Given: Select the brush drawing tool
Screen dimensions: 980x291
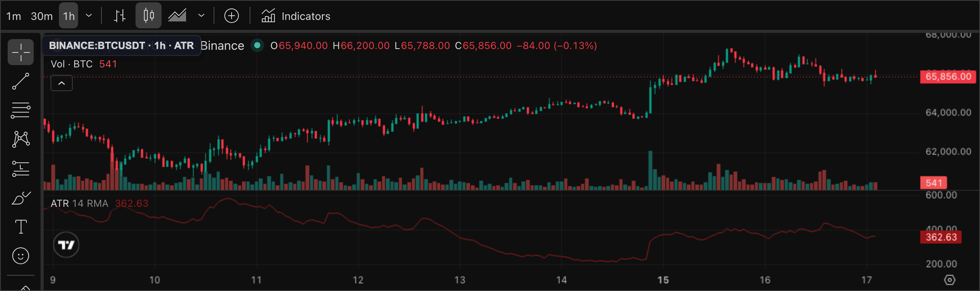Looking at the screenshot, I should [x=21, y=198].
